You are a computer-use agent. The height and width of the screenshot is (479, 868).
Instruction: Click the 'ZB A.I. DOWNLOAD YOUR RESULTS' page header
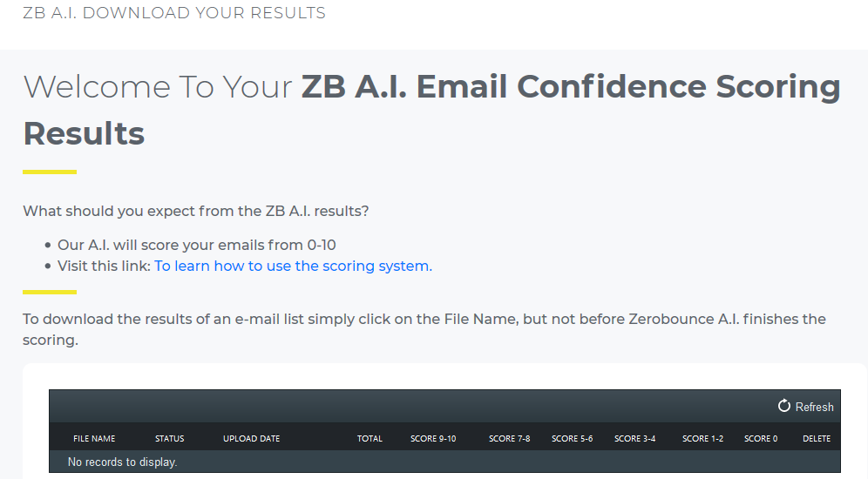pyautogui.click(x=174, y=13)
